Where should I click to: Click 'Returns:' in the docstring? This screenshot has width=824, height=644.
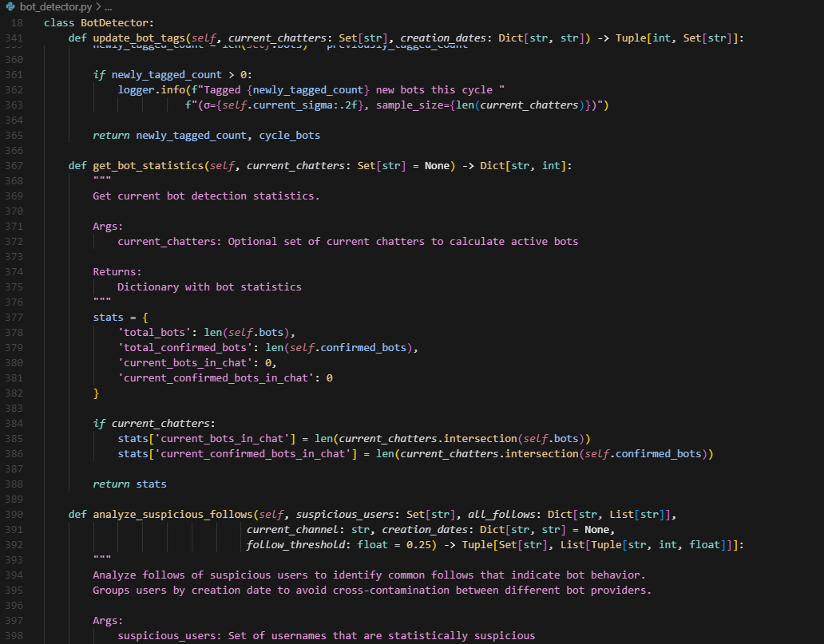(117, 271)
